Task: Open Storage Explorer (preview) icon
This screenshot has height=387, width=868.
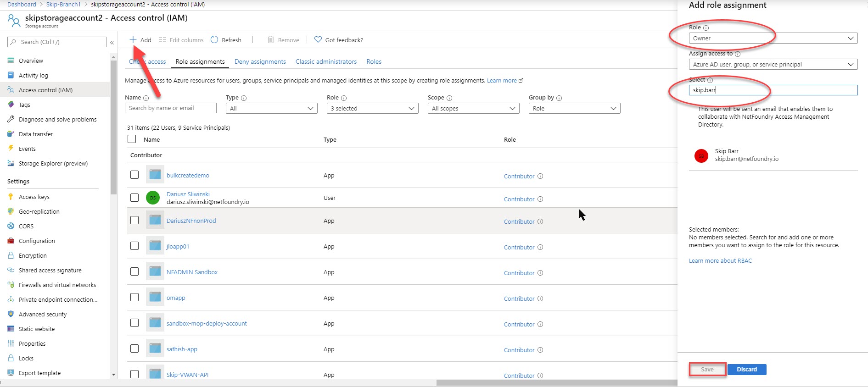Action: [x=11, y=163]
